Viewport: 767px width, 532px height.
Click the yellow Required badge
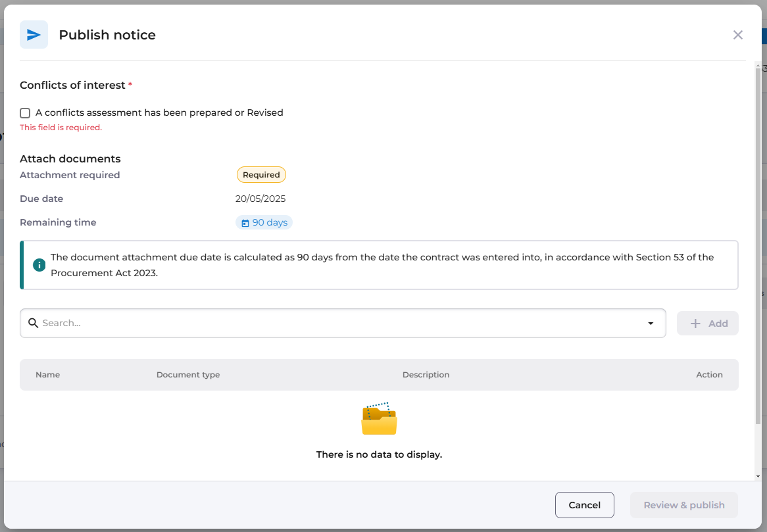pos(261,175)
